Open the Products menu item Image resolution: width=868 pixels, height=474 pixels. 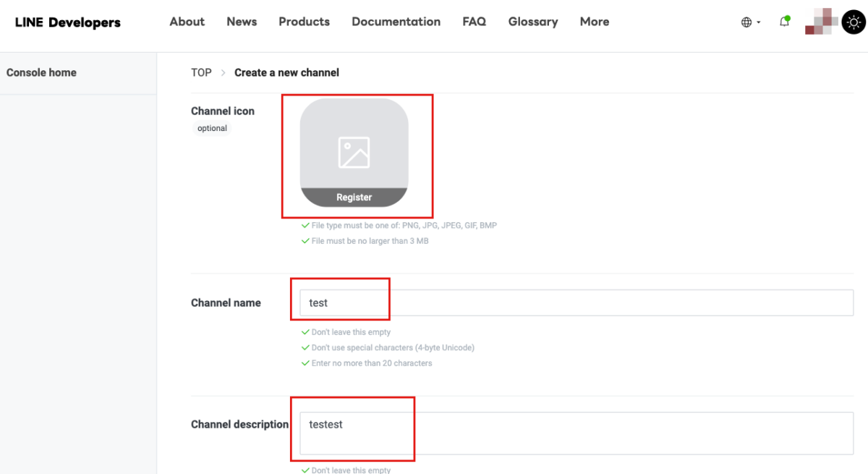[304, 22]
